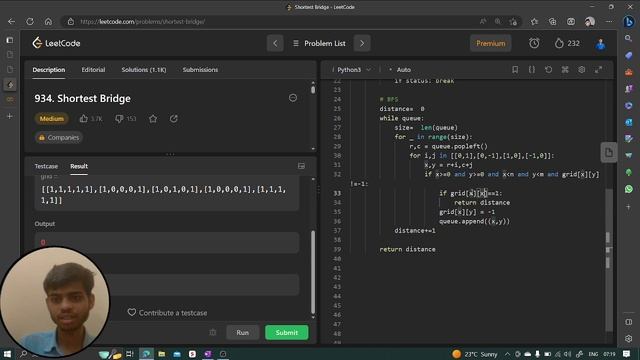
Task: Open the timer clock icon
Action: click(x=534, y=43)
